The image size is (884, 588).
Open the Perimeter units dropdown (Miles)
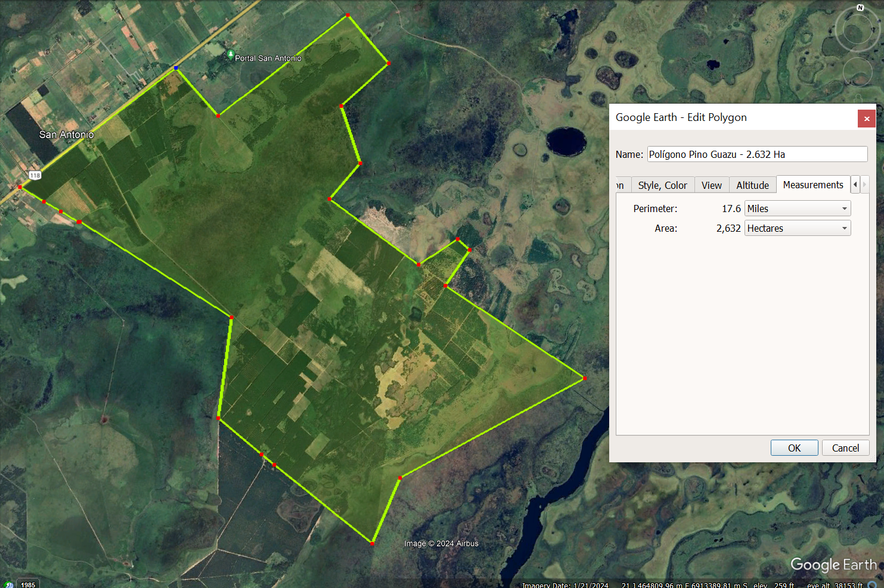coord(798,209)
